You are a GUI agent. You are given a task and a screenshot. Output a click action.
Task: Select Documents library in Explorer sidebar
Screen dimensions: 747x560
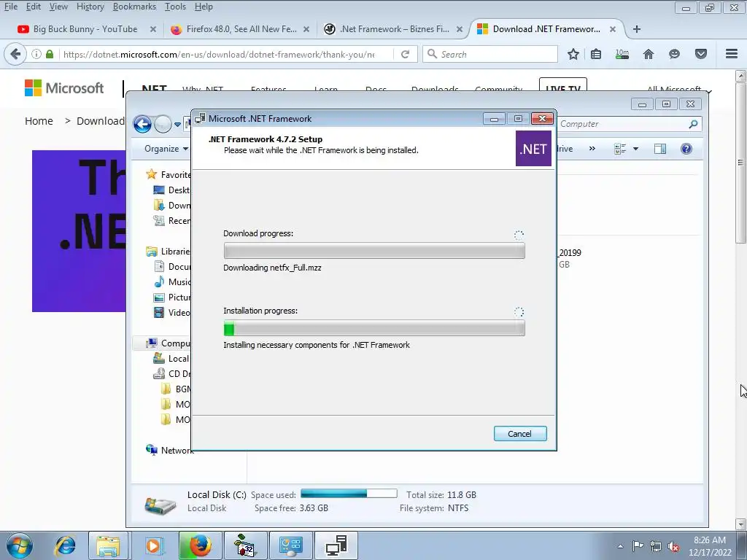tap(172, 267)
